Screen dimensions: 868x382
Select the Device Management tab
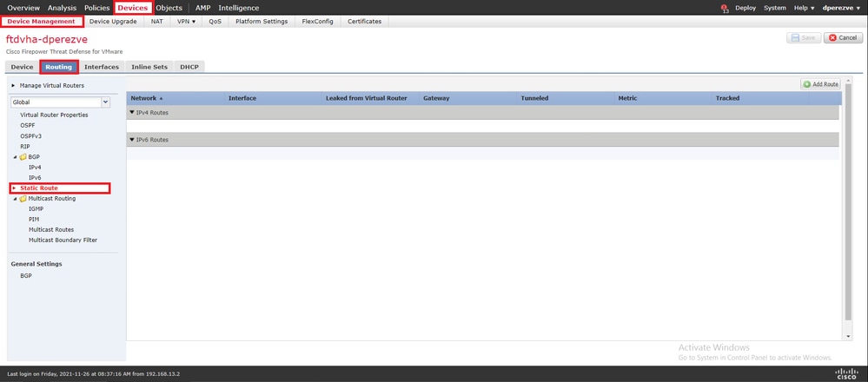[x=42, y=22]
